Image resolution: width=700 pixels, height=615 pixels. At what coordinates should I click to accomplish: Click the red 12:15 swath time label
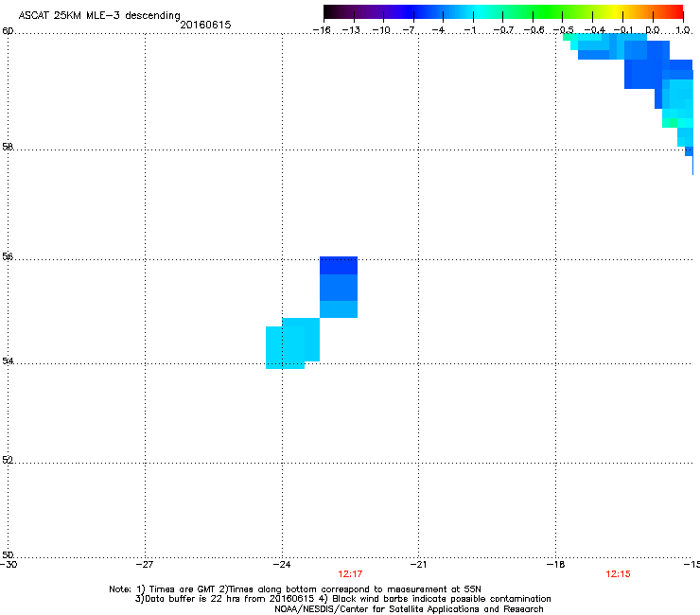(618, 574)
